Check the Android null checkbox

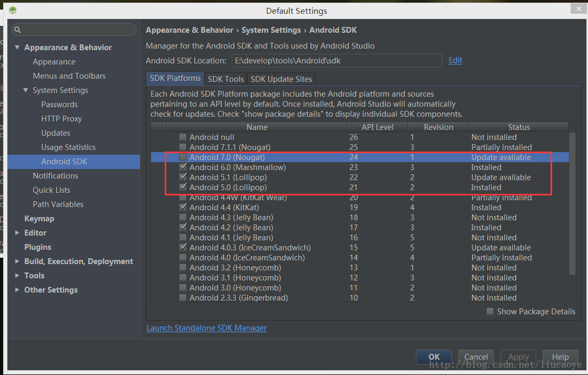183,137
